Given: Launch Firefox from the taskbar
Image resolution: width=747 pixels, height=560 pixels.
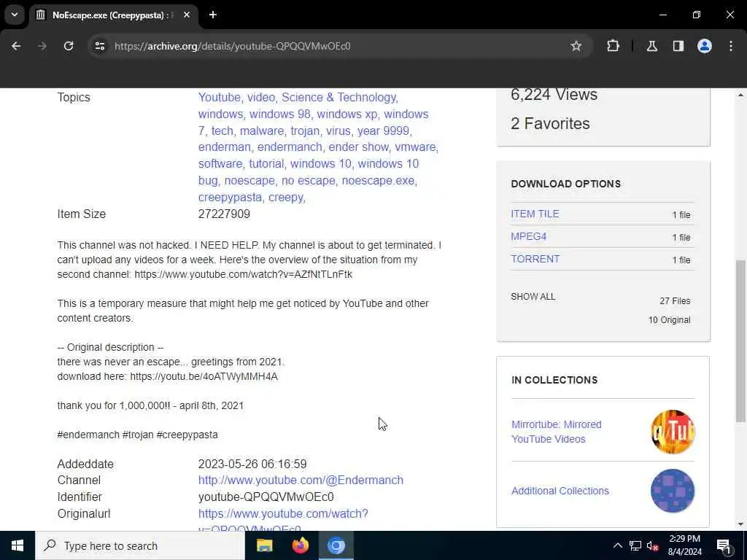Looking at the screenshot, I should coord(300,545).
